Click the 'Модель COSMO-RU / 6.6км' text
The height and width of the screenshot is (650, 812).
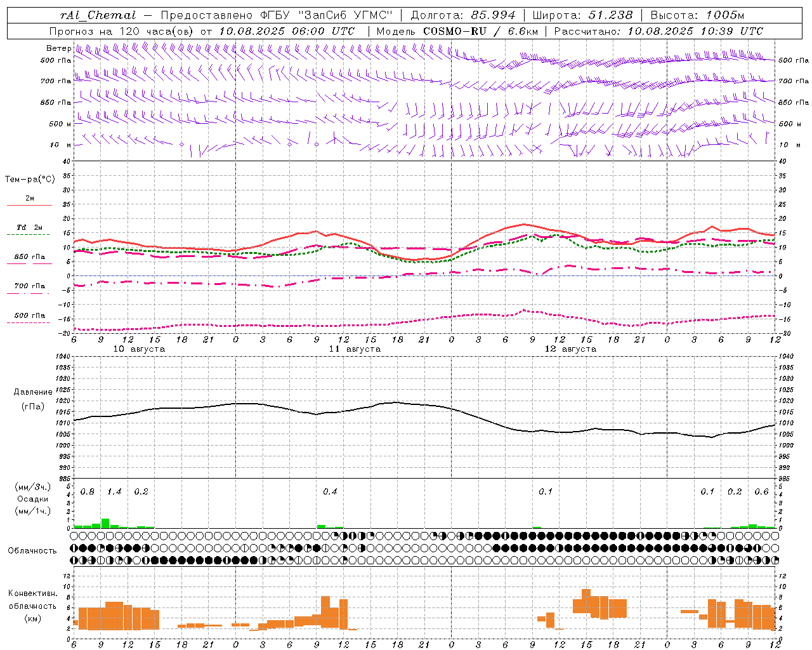point(457,31)
